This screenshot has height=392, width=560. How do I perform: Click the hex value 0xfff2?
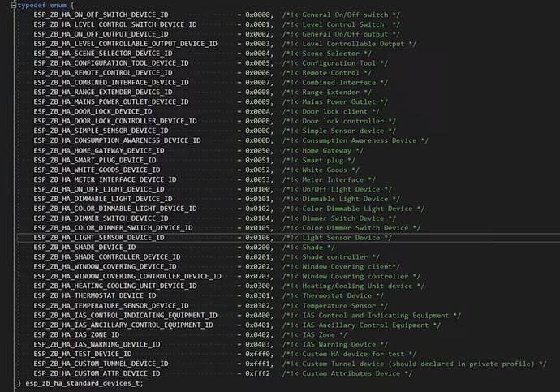coord(260,373)
